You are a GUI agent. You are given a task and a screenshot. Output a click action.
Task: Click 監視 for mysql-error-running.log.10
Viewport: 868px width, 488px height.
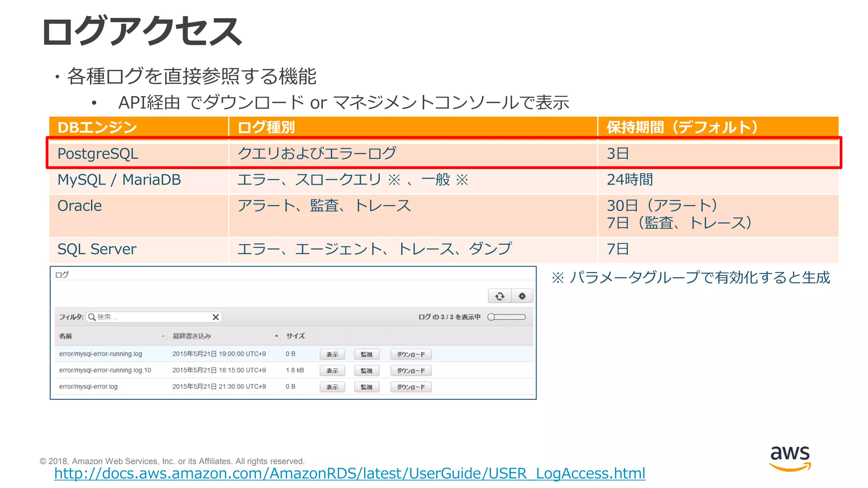tap(366, 371)
